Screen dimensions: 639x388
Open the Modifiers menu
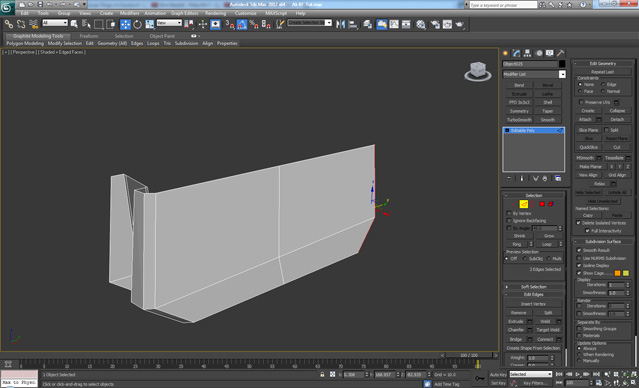[x=130, y=13]
